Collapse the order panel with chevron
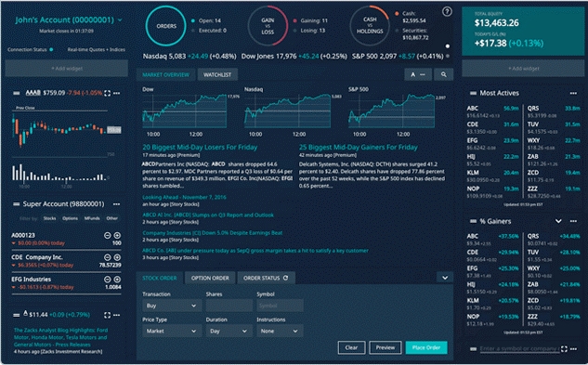 click(445, 278)
